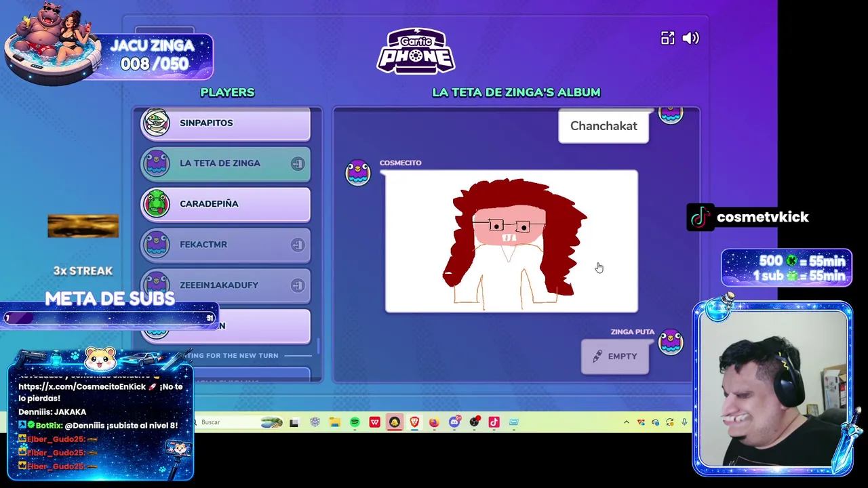This screenshot has height=488, width=868.
Task: Select player CARADEPIÑA in the list
Action: 225,204
